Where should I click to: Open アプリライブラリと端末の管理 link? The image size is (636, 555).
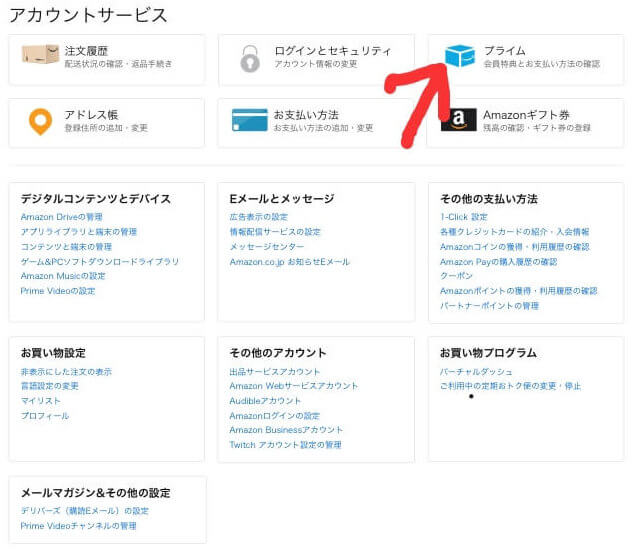tap(79, 232)
